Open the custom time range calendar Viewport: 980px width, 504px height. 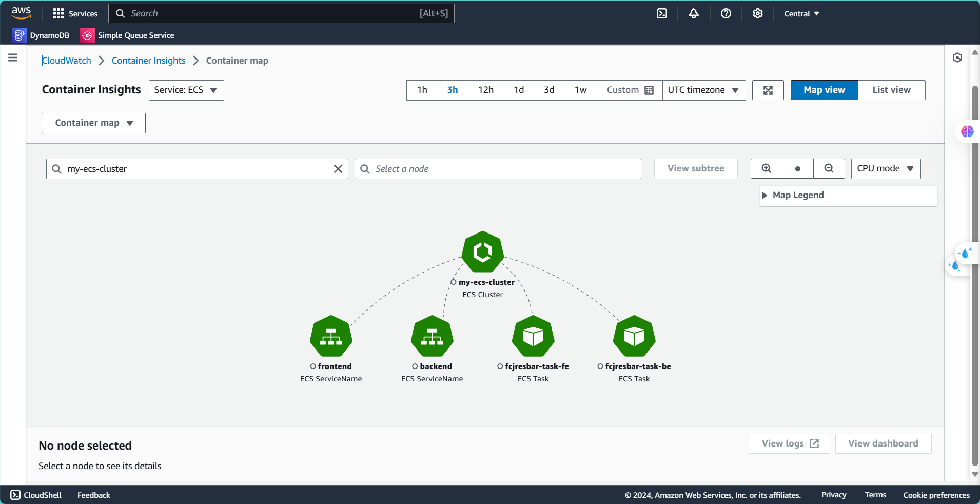(630, 90)
